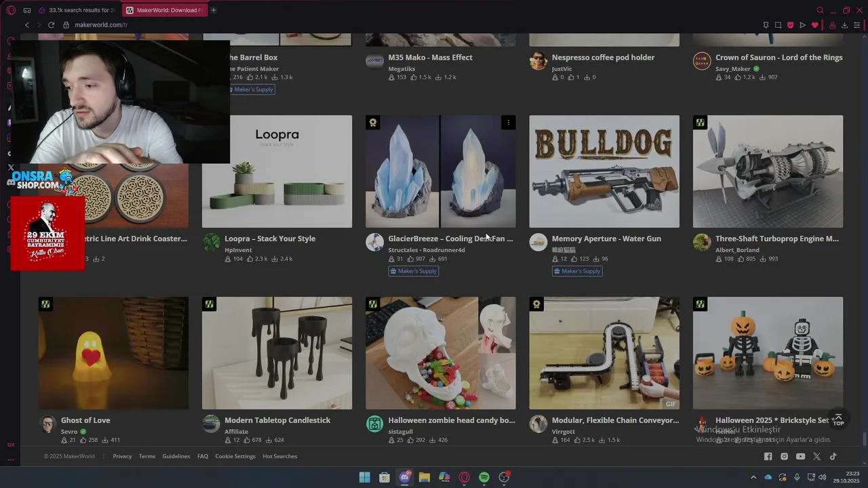Open Crown of Sauron model title
Image resolution: width=868 pixels, height=488 pixels.
click(x=779, y=58)
